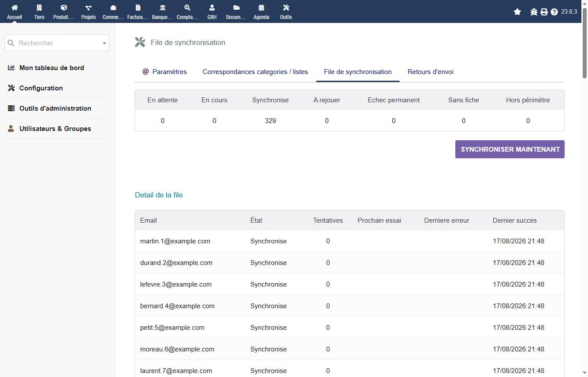Switch to the Paramètres tab
The width and height of the screenshot is (588, 377).
pos(164,72)
